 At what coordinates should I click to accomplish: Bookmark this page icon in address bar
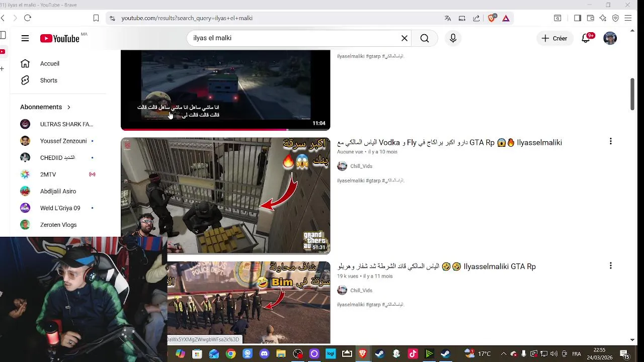pos(96,18)
